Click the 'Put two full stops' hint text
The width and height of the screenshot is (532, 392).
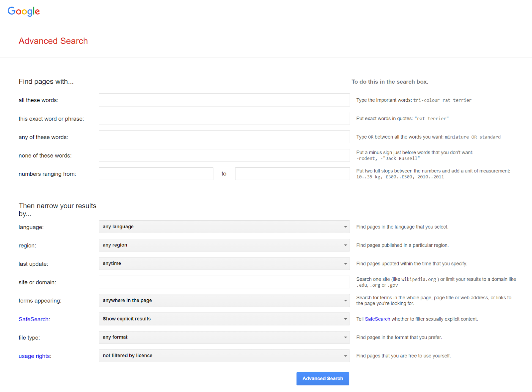[x=433, y=174]
